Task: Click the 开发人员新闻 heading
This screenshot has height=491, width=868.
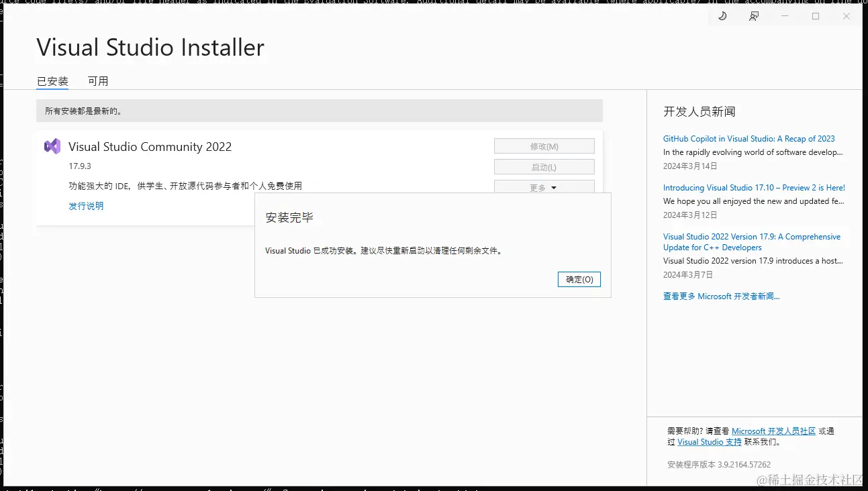Action: pos(700,111)
